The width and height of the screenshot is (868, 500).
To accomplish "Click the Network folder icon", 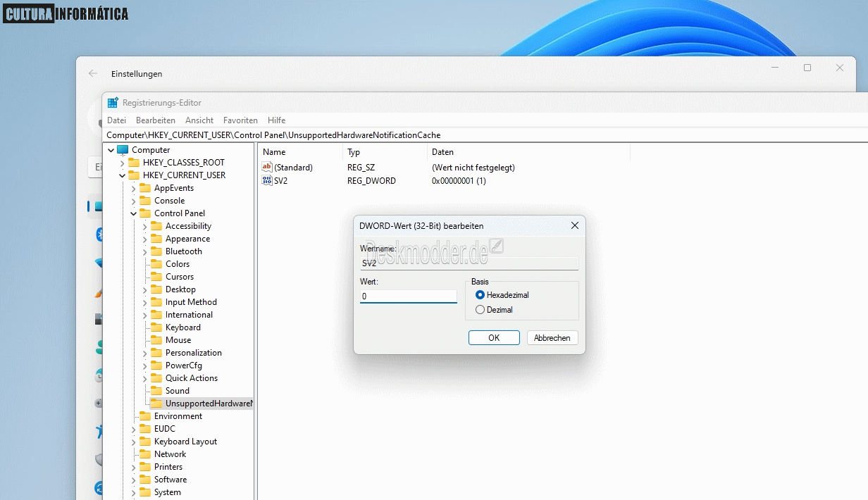I will (x=145, y=454).
